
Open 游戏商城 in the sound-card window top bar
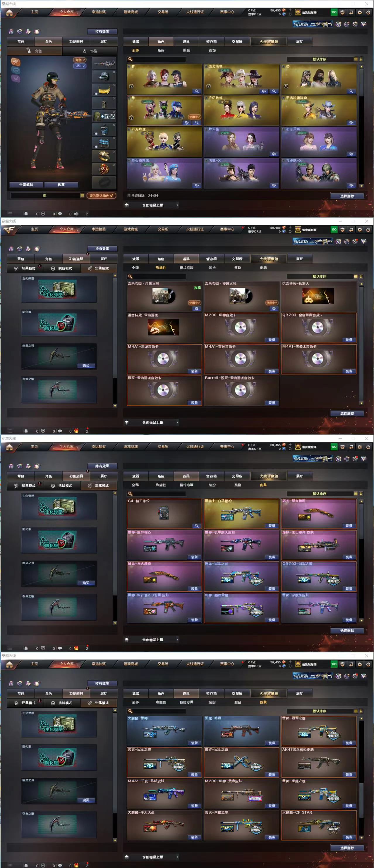[x=131, y=229]
